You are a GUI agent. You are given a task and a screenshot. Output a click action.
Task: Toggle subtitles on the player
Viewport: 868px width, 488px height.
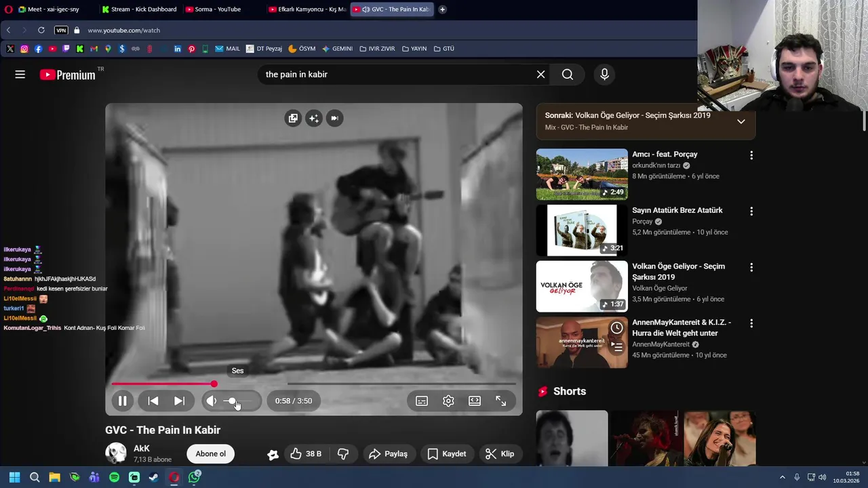coord(422,401)
